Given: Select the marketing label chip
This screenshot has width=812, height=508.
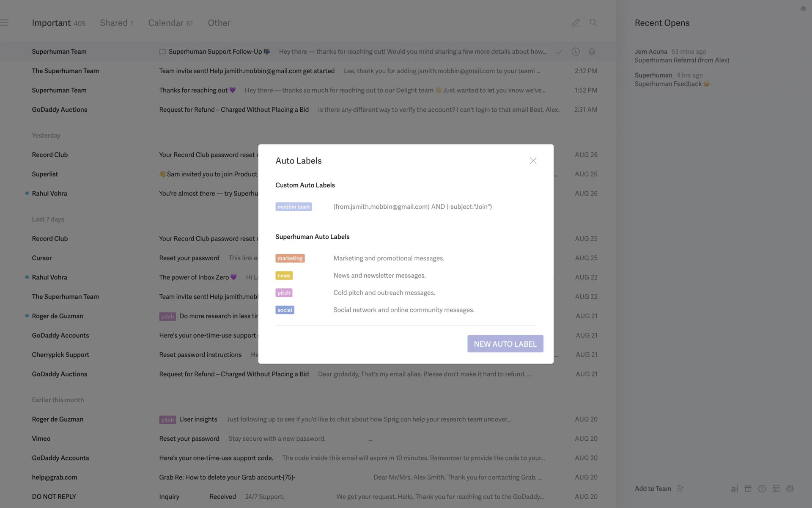Looking at the screenshot, I should click(x=290, y=258).
